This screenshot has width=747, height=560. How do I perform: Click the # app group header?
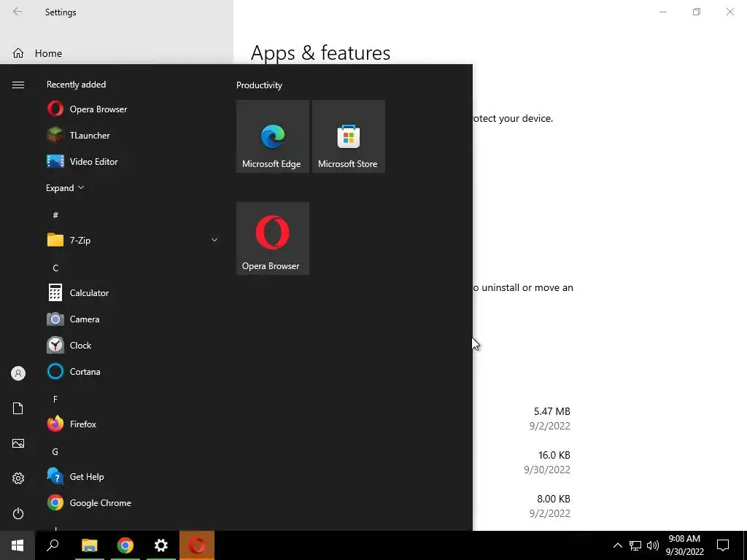[x=55, y=215]
